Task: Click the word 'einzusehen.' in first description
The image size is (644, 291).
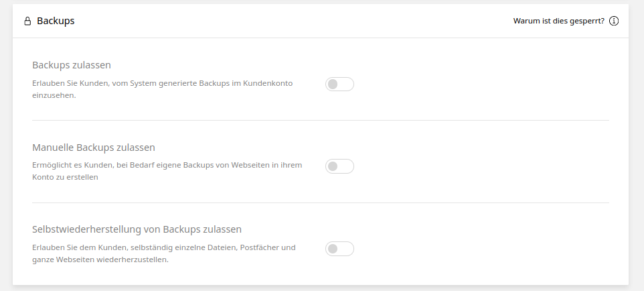Action: (x=54, y=95)
